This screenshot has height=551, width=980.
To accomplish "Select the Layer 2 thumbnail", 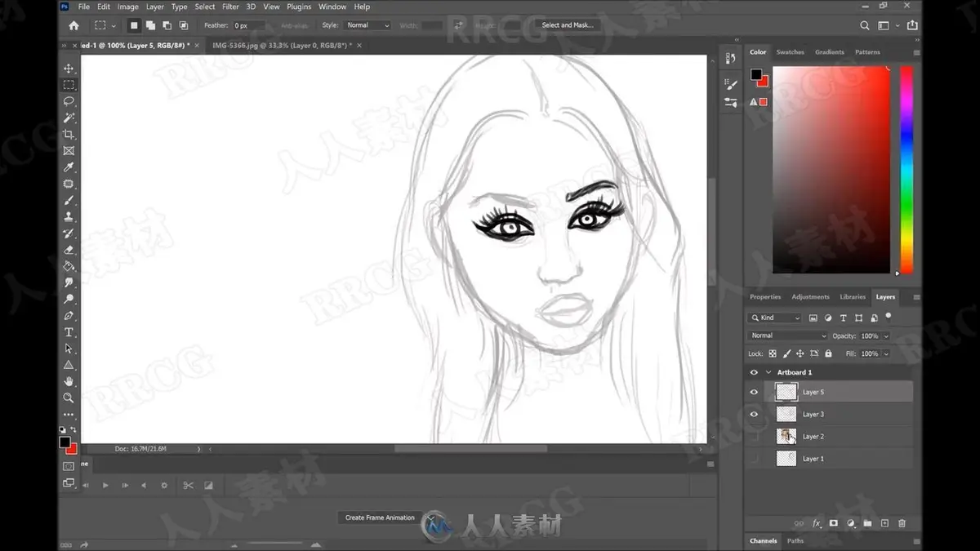I will pyautogui.click(x=786, y=437).
